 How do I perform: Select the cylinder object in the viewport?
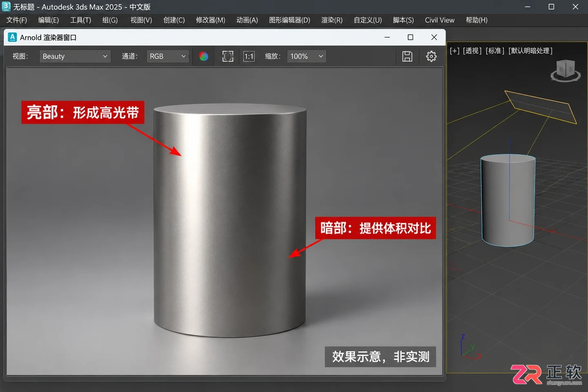click(x=508, y=200)
